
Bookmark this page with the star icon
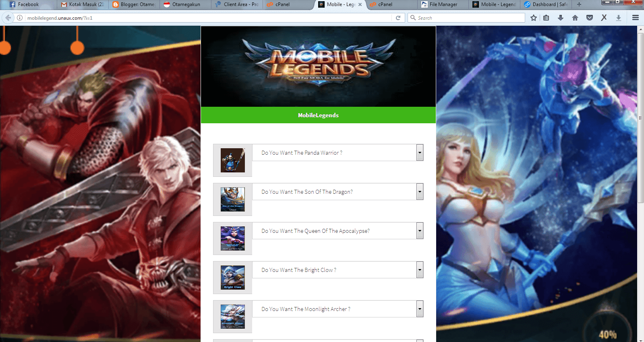[534, 18]
